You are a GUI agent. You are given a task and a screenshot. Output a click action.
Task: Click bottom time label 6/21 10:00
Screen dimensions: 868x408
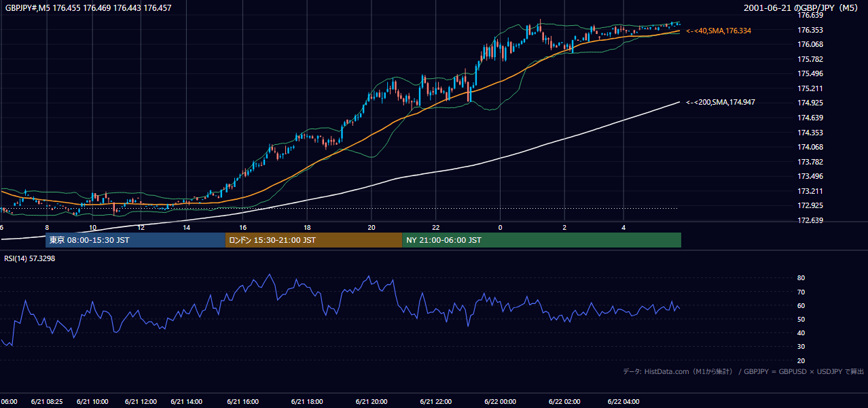point(92,402)
